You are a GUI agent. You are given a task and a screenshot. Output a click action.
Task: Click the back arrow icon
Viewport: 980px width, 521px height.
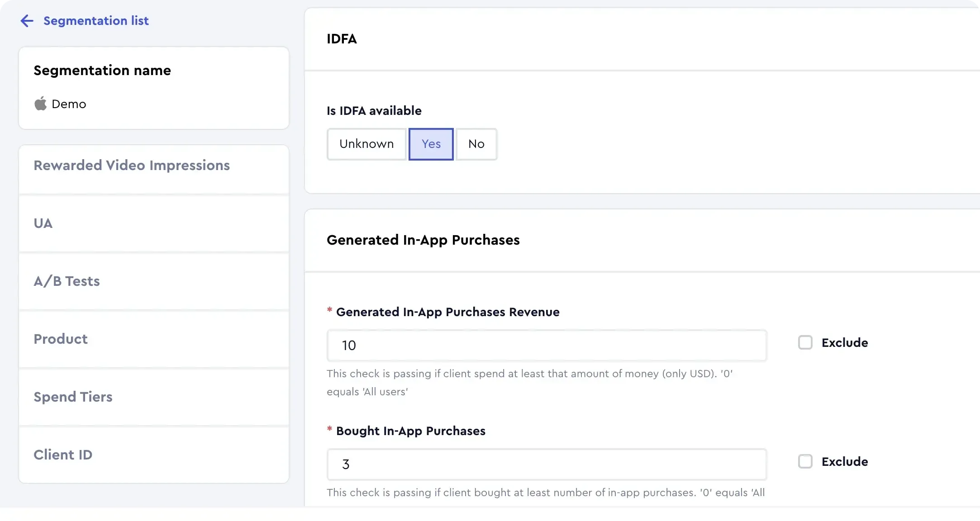pyautogui.click(x=27, y=21)
